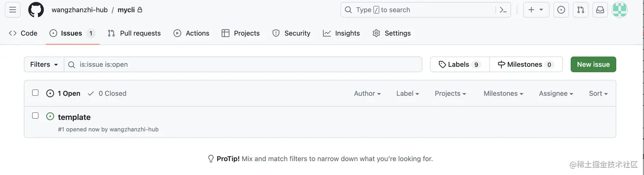
Task: Open the notifications inbox icon
Action: click(x=600, y=10)
